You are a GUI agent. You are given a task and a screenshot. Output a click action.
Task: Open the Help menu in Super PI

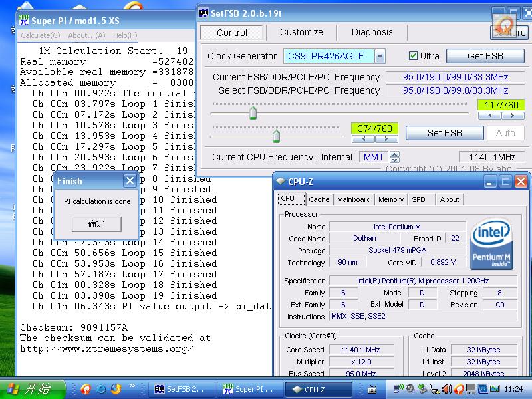(x=125, y=35)
